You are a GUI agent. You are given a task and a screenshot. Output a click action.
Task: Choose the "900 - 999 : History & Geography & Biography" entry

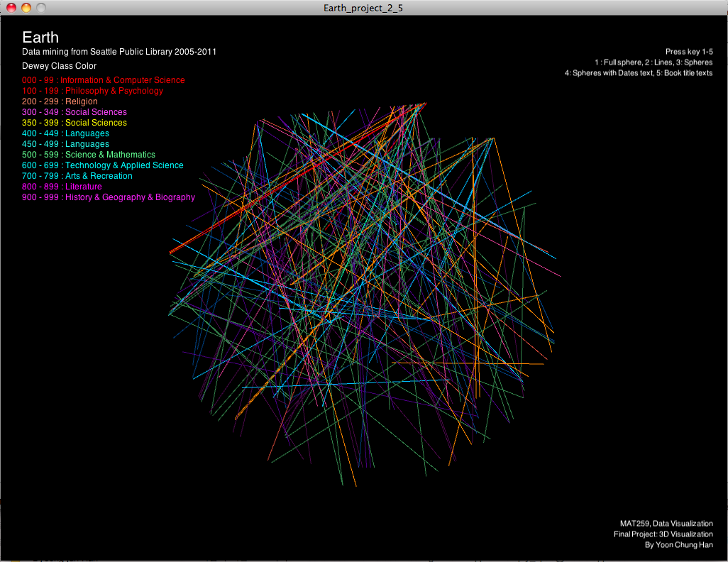109,197
